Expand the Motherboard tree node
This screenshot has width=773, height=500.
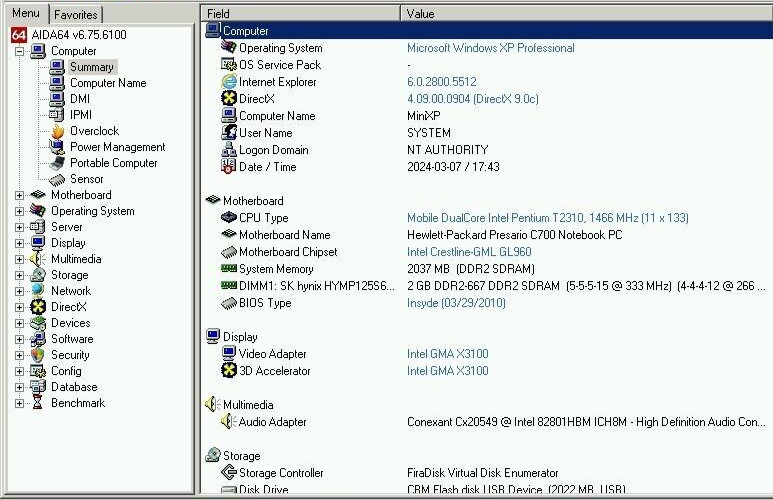click(x=19, y=195)
